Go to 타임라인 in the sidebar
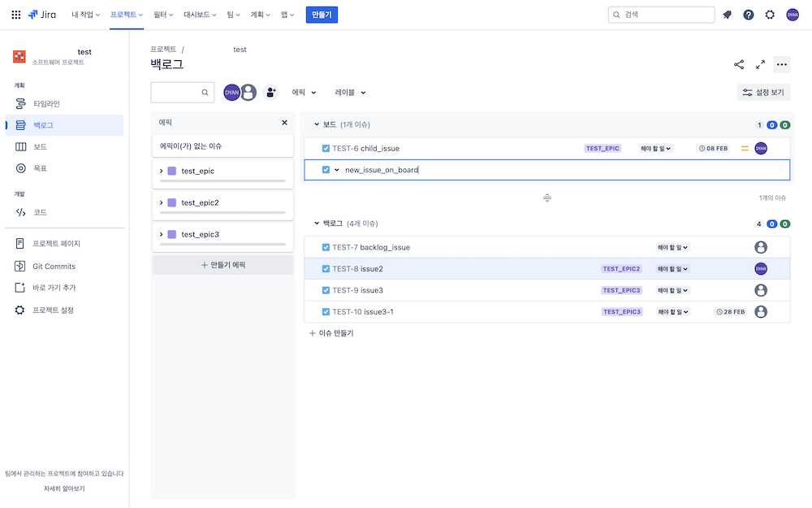 46,104
